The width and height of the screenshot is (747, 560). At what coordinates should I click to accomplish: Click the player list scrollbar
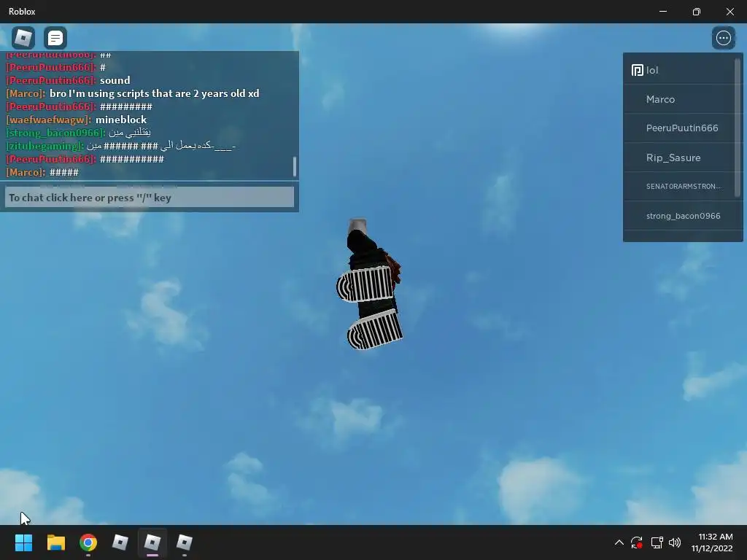coord(738,127)
